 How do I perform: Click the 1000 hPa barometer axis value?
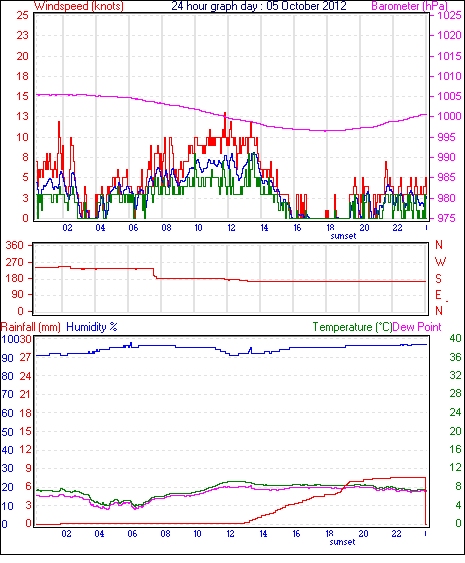(449, 116)
